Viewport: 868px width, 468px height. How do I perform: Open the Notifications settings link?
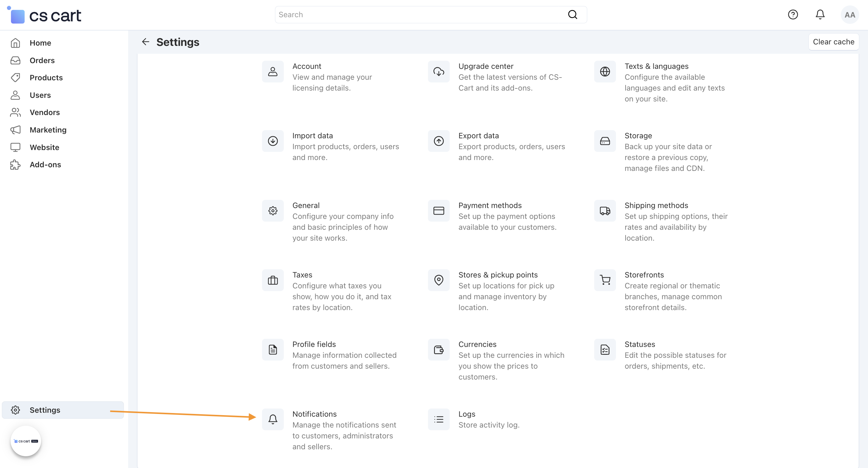tap(314, 414)
